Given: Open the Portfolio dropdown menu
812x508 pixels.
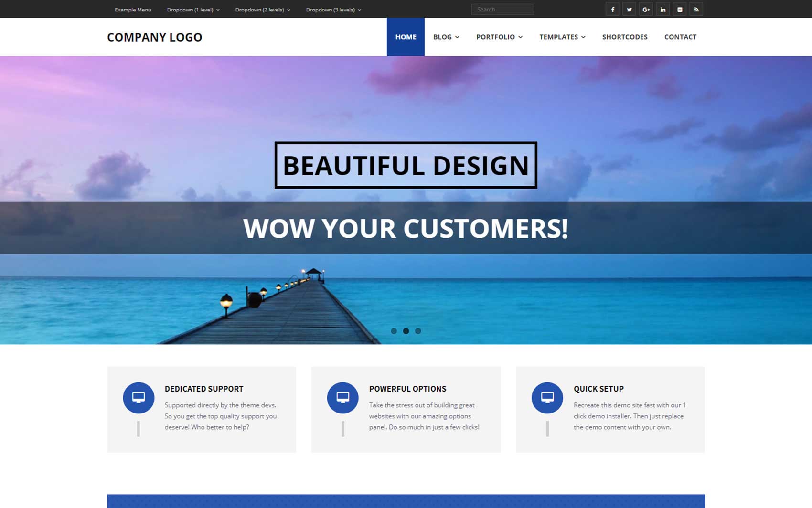Looking at the screenshot, I should click(499, 37).
